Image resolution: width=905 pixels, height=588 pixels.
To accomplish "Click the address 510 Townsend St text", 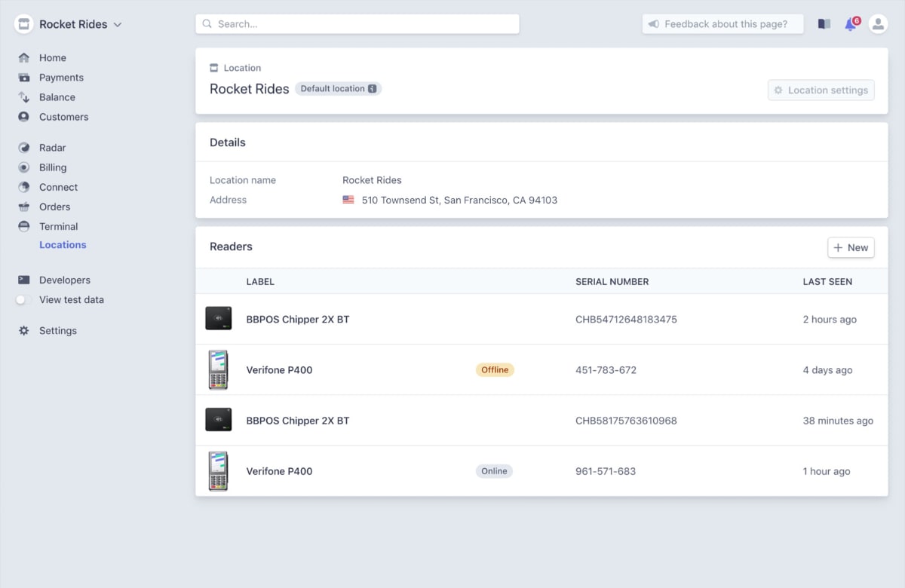I will [459, 201].
